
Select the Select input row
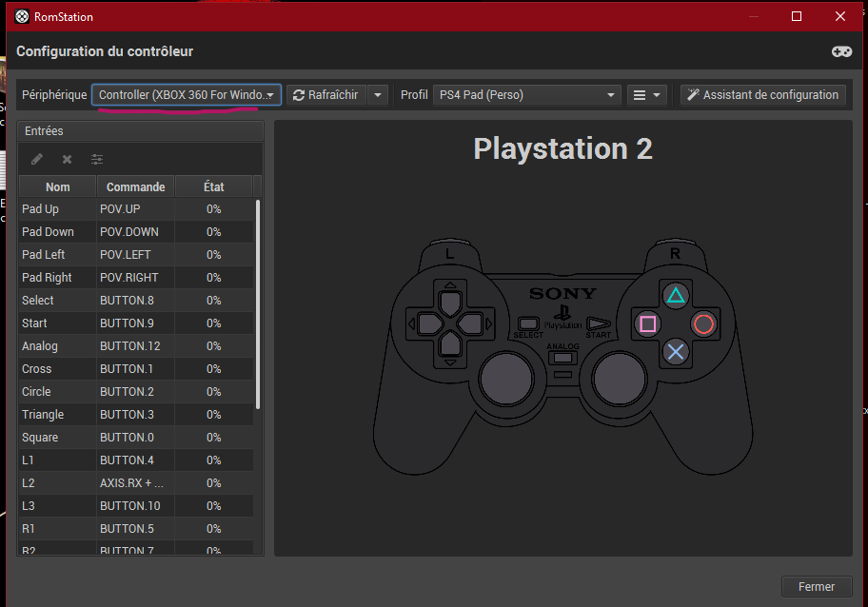(136, 301)
